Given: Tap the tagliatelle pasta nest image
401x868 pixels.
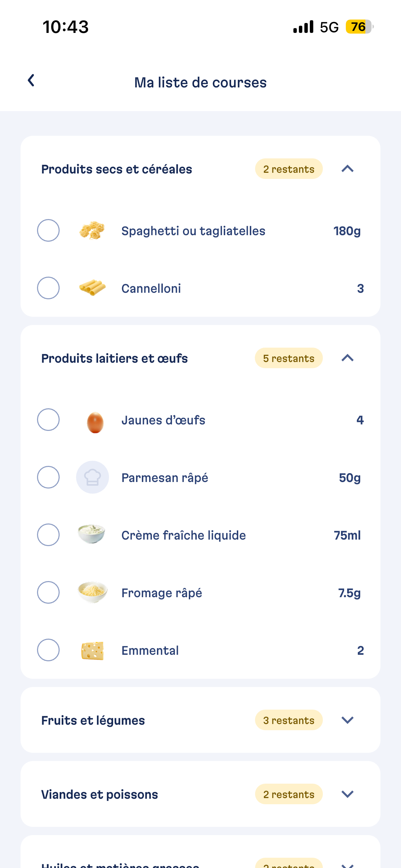Looking at the screenshot, I should pos(92,230).
